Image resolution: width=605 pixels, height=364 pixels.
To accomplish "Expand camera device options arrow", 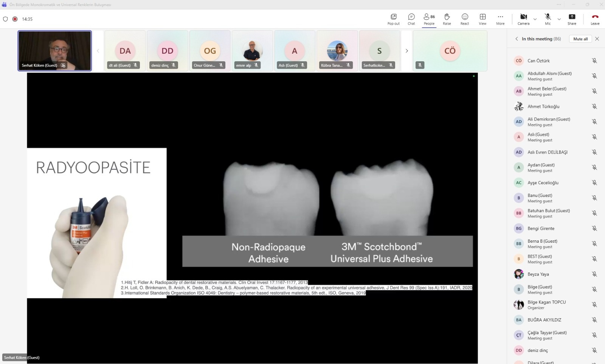I will (535, 19).
